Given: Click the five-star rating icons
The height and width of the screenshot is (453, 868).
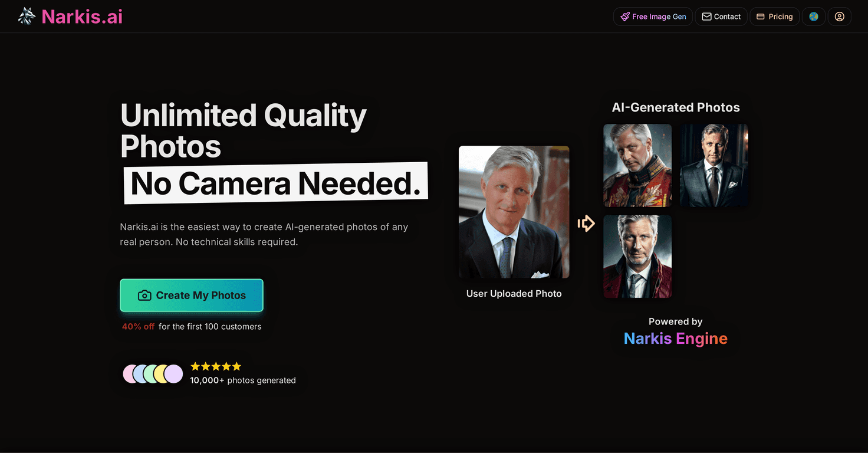Looking at the screenshot, I should pyautogui.click(x=216, y=366).
